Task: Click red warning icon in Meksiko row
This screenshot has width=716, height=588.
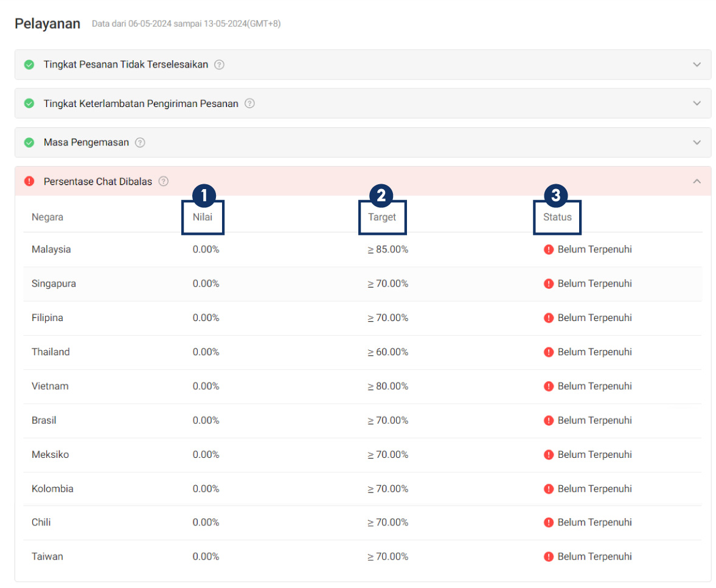Action: click(549, 455)
